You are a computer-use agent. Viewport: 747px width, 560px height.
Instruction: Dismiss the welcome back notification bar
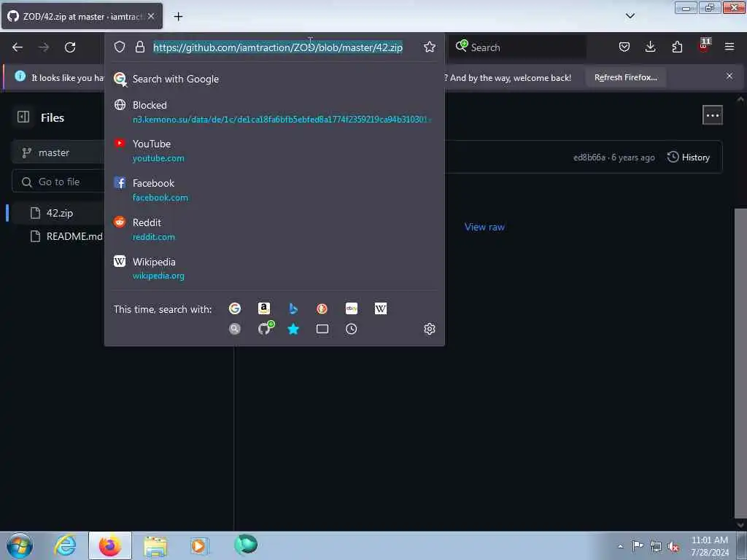pyautogui.click(x=729, y=76)
